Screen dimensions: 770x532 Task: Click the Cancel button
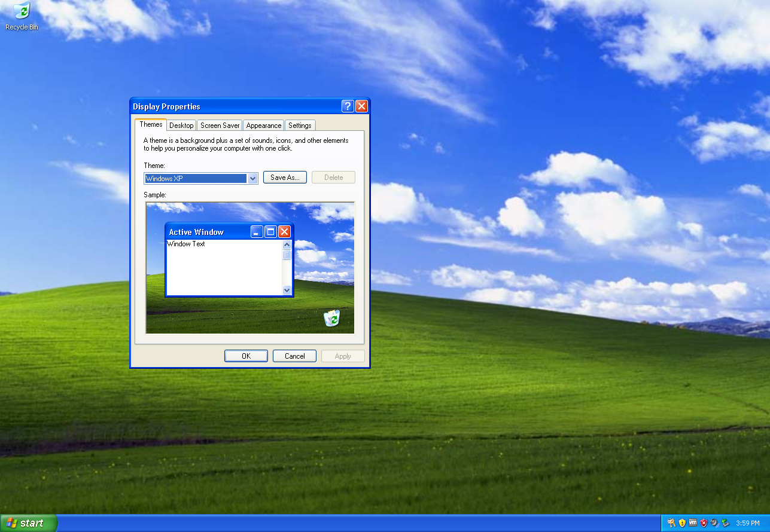tap(294, 356)
